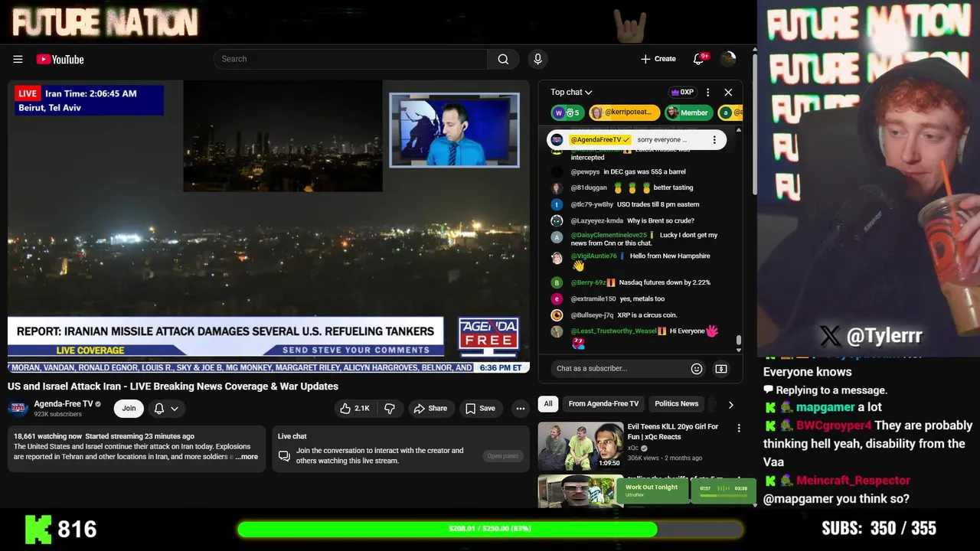Join the Agenda-Free TV channel

point(129,409)
